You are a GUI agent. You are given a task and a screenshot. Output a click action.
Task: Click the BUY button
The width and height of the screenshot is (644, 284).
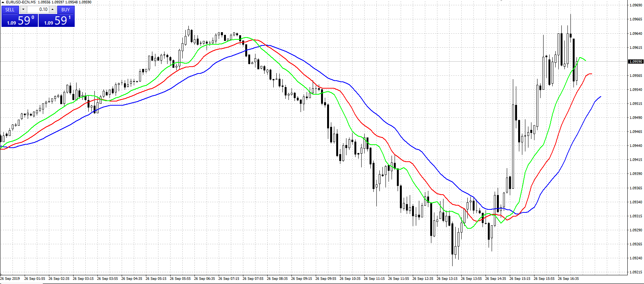(66, 9)
